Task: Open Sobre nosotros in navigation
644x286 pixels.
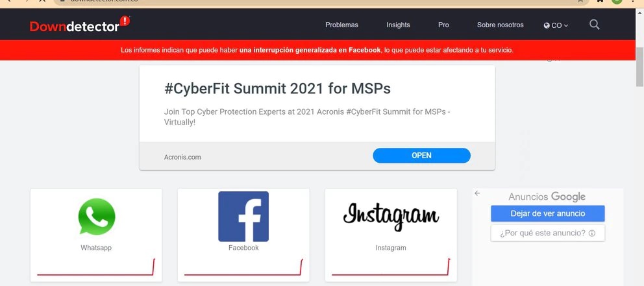Action: [x=501, y=25]
